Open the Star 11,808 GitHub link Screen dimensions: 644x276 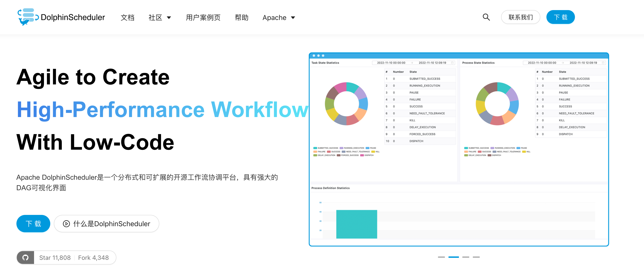click(x=55, y=258)
